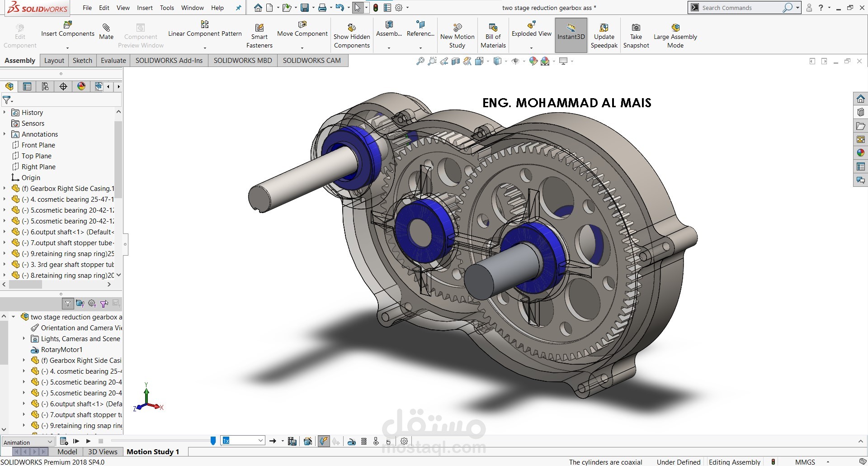
Task: Start a New Motion Study
Action: [x=457, y=35]
